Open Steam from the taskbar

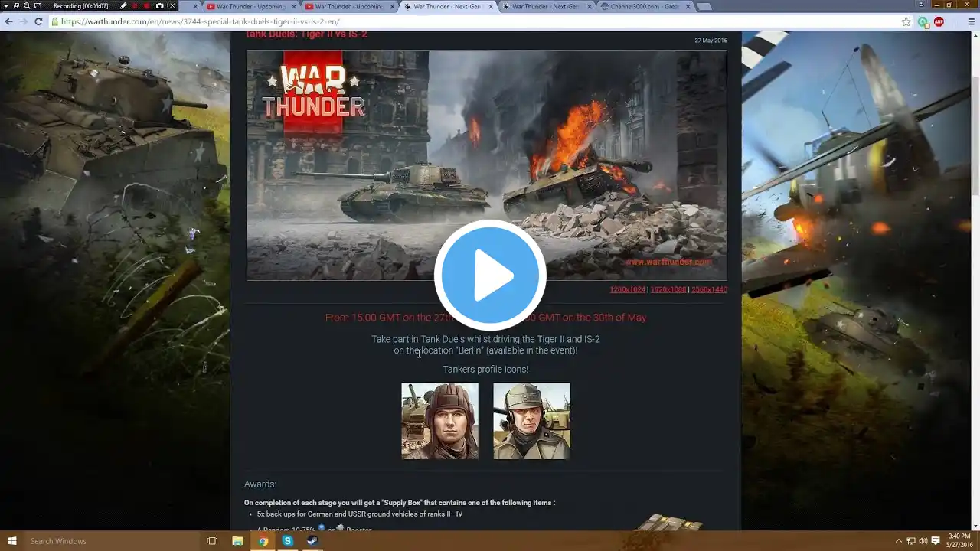313,541
